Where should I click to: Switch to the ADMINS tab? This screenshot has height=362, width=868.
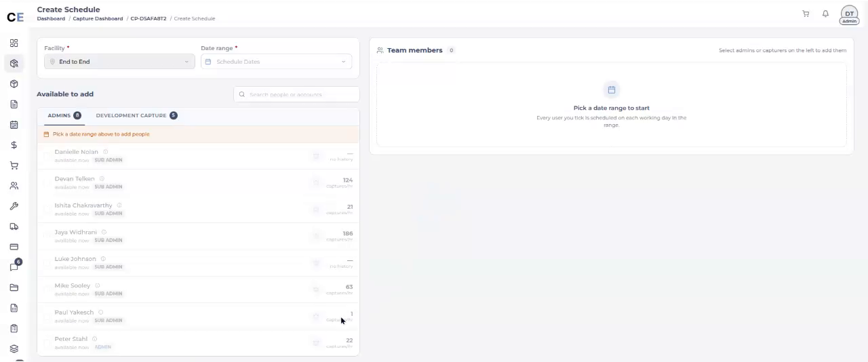64,115
